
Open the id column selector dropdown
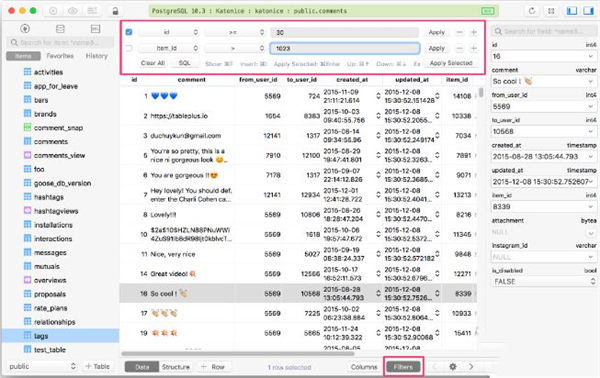click(169, 33)
